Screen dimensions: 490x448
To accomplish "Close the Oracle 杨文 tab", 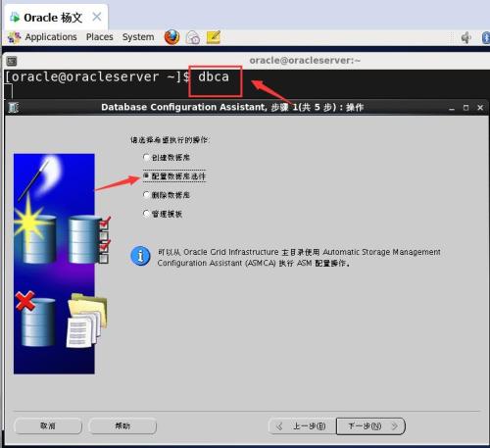I will point(97,17).
